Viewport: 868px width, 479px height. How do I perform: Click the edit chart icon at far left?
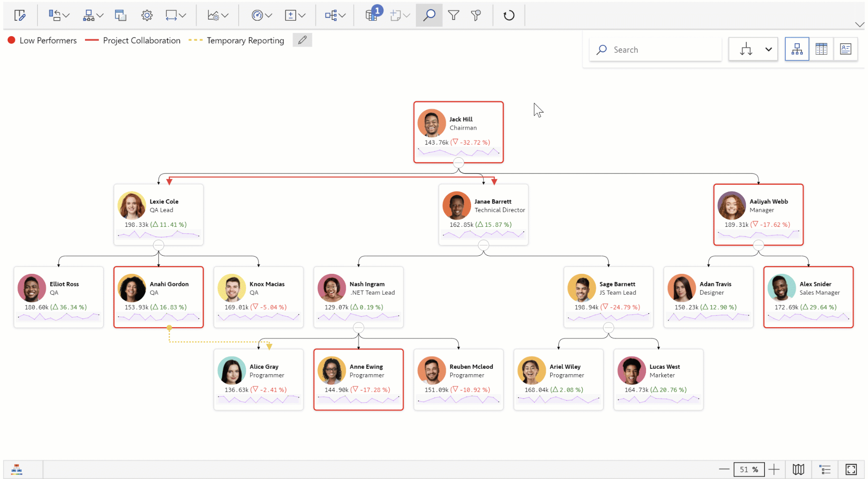[20, 15]
